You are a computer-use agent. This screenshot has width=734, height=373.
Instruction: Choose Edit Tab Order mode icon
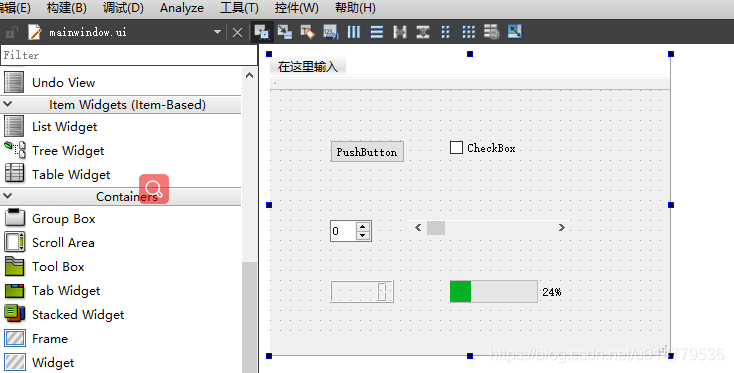(x=330, y=32)
